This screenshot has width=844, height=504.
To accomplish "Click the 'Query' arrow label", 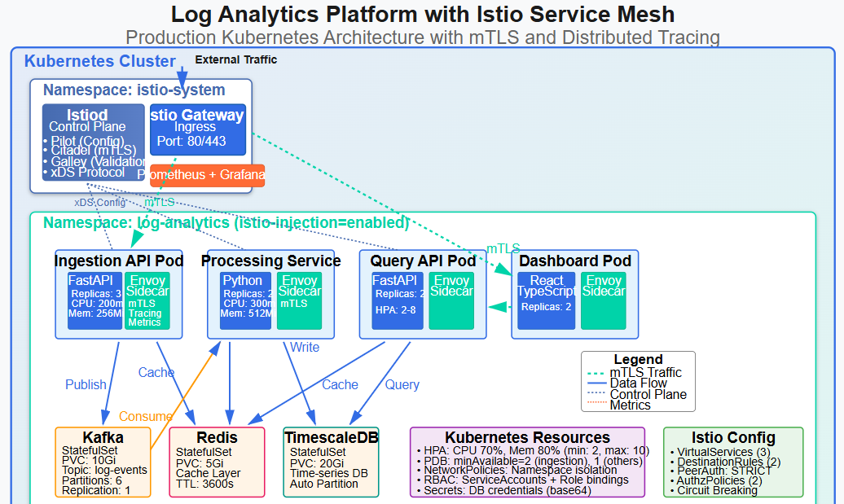I will point(402,384).
